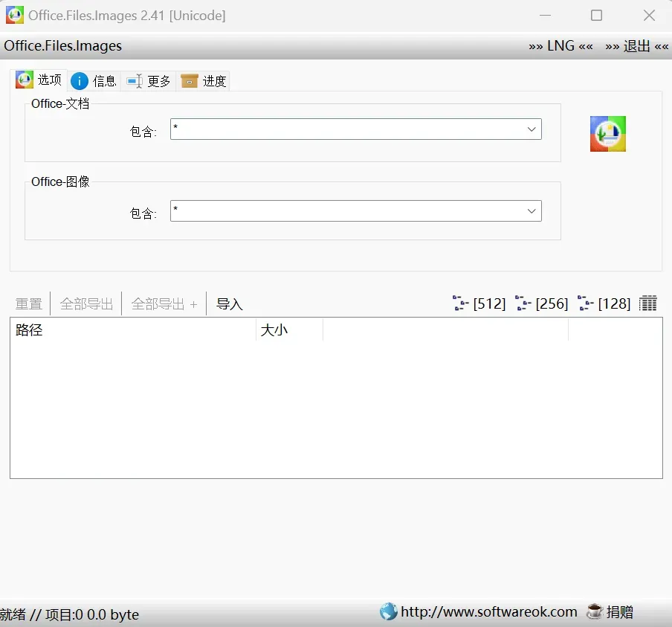The image size is (672, 627).
Task: Click the large Office.Files.Images logo icon
Action: point(607,134)
